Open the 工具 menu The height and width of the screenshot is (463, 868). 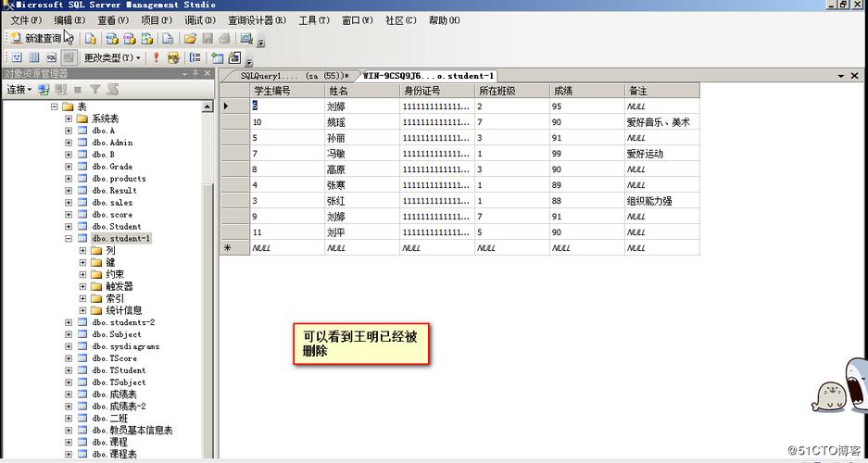[313, 20]
